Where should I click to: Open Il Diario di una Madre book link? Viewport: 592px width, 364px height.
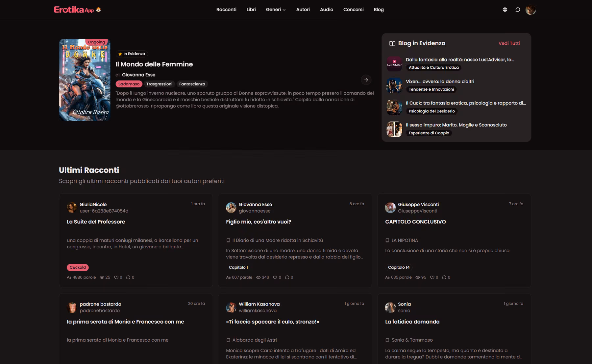click(277, 240)
